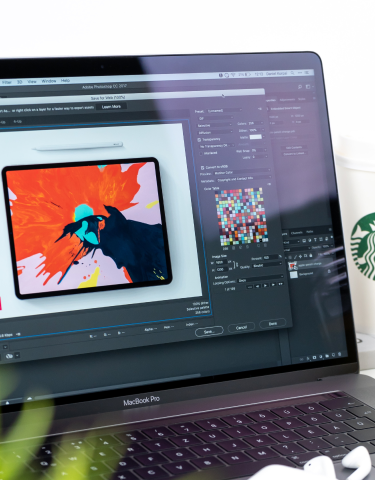Image resolution: width=375 pixels, height=480 pixels.
Task: Open the workspace switcher icon
Action: click(308, 86)
